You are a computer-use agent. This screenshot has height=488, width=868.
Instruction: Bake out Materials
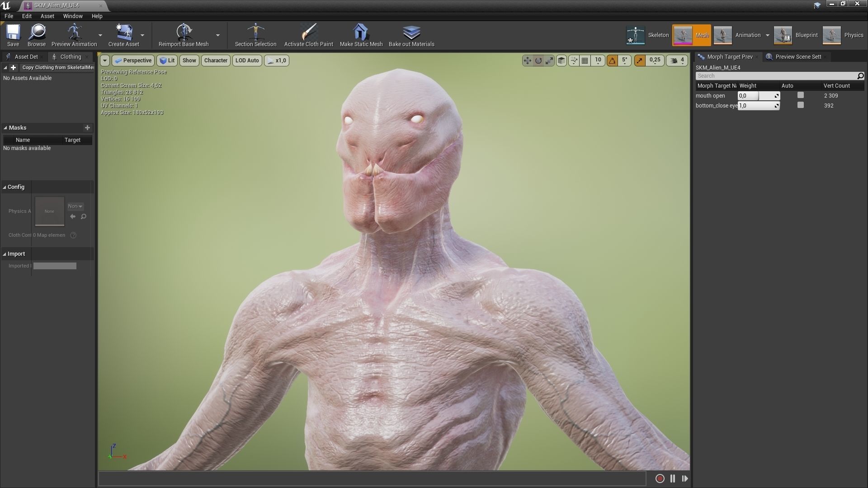tap(411, 35)
